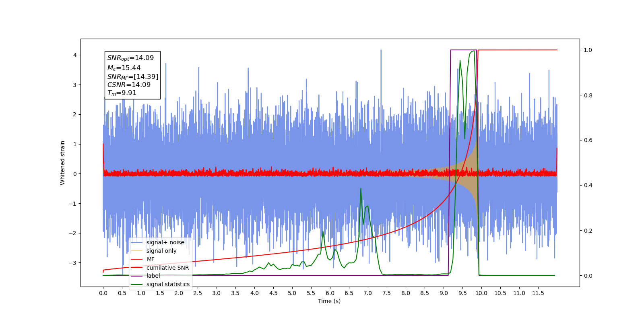Click the 'MF' legend label
Image resolution: width=644 pixels, height=322 pixels.
[x=151, y=259]
